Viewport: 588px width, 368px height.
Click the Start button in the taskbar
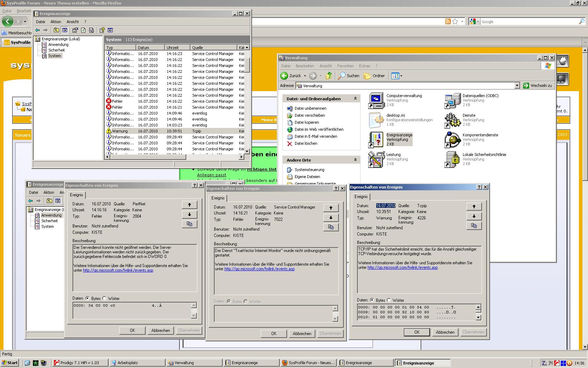coord(9,363)
